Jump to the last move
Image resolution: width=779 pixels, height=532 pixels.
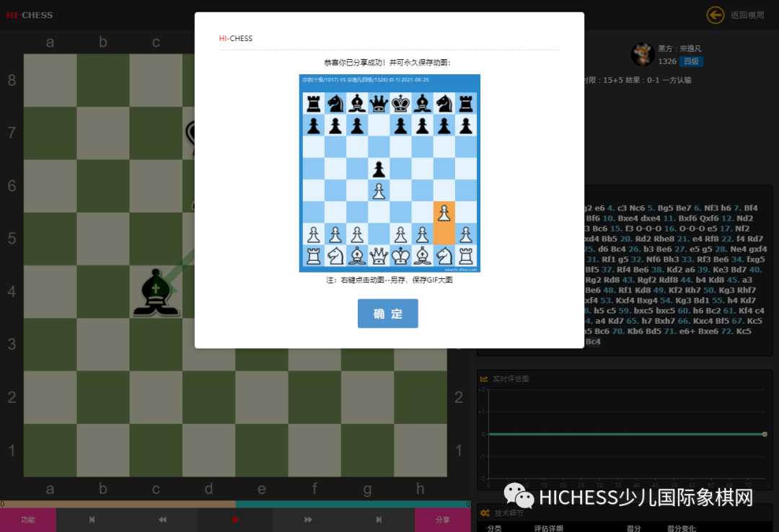point(379,519)
